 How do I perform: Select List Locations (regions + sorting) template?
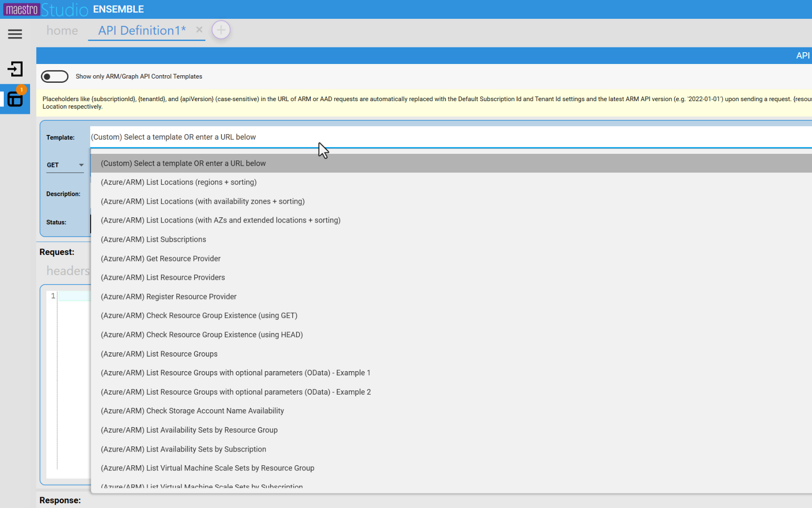click(179, 182)
